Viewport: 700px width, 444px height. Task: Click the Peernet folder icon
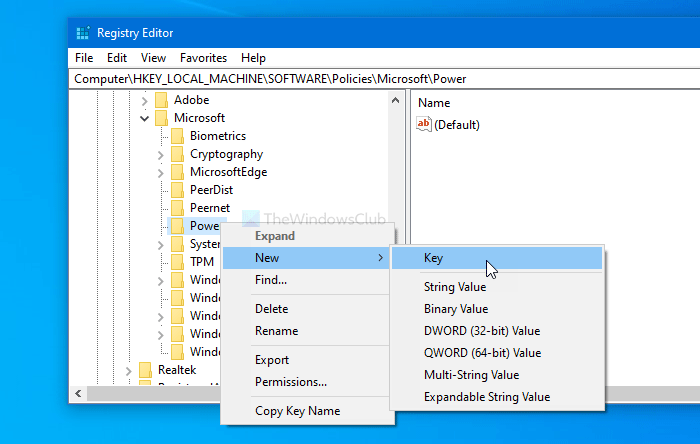(x=177, y=208)
